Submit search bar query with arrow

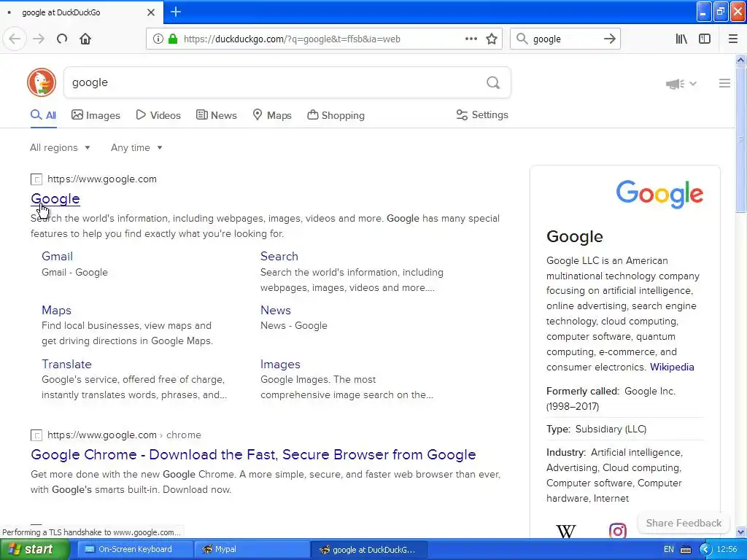[609, 39]
